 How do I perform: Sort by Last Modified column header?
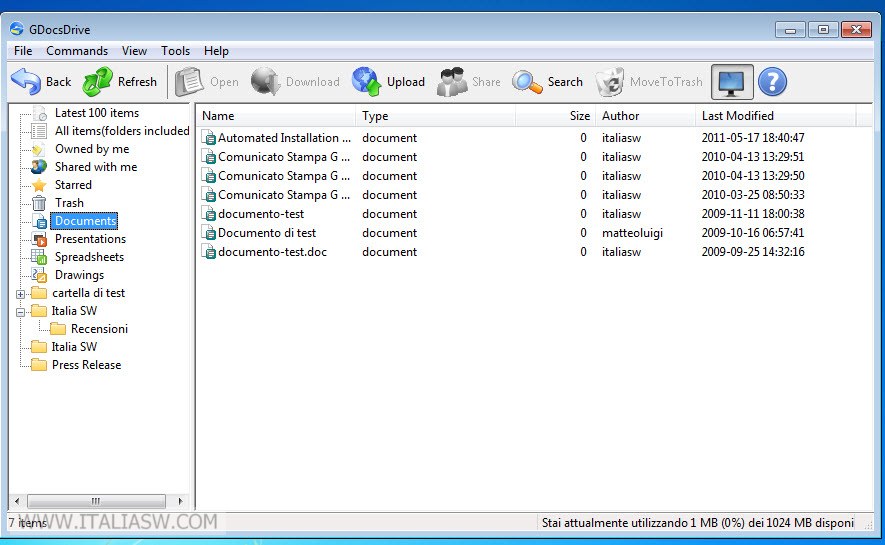click(x=776, y=116)
